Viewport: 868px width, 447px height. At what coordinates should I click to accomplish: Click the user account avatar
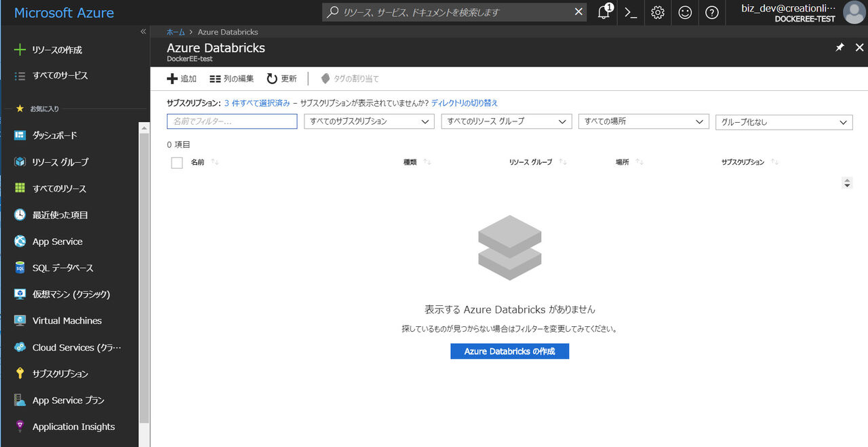(854, 12)
